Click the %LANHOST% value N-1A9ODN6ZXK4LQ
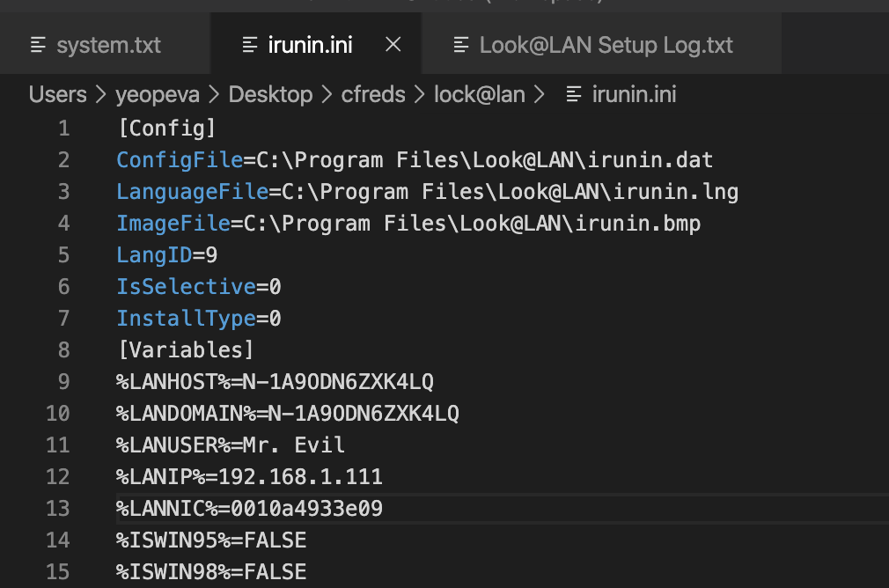This screenshot has height=588, width=889. (339, 382)
